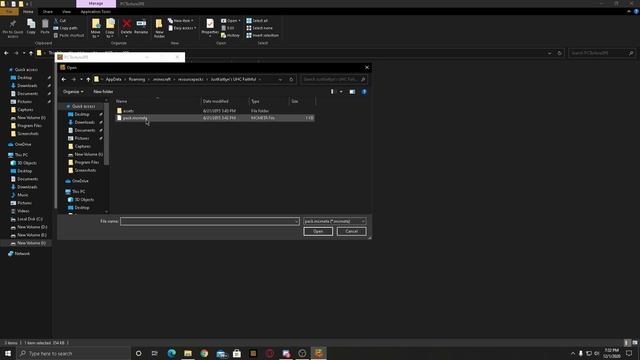Click the Manage contextual tab
The width and height of the screenshot is (640, 360).
[x=96, y=4]
